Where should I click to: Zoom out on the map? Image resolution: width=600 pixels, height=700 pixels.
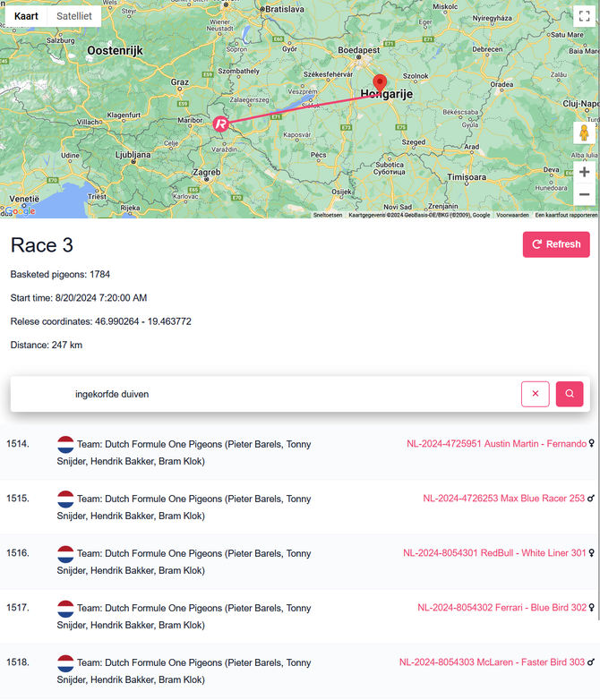pos(584,194)
